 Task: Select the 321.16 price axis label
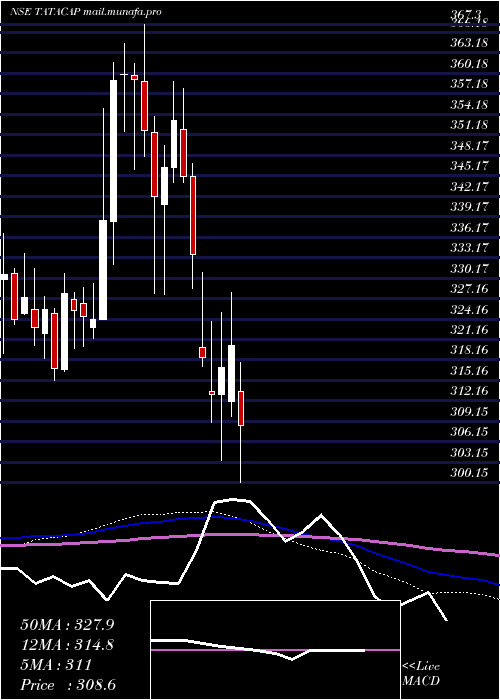click(469, 330)
